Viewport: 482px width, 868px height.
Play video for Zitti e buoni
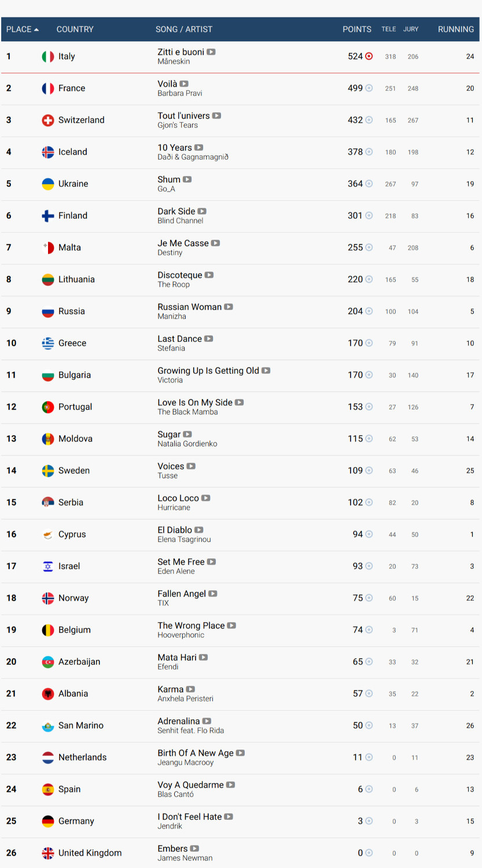211,52
